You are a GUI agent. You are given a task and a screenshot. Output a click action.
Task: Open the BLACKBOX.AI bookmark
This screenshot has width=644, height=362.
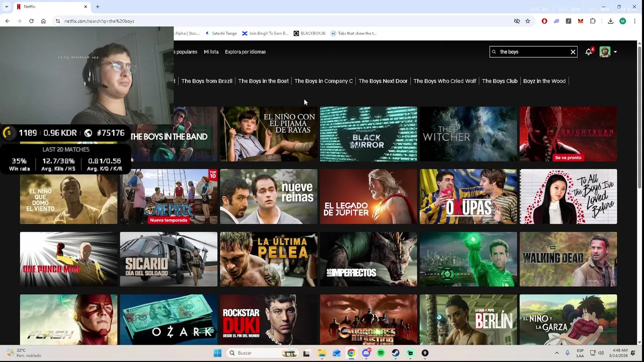(x=309, y=33)
